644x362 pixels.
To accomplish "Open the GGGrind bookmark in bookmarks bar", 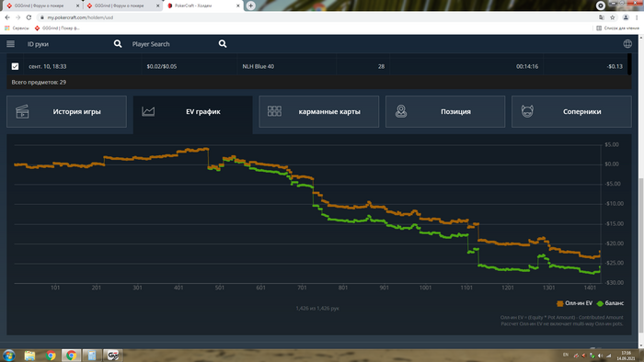I will coord(57,28).
